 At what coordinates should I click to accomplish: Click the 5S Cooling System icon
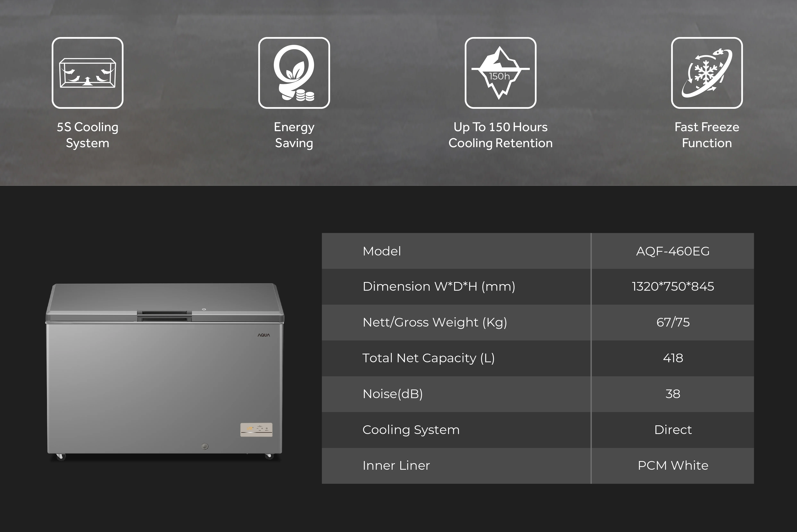click(88, 73)
